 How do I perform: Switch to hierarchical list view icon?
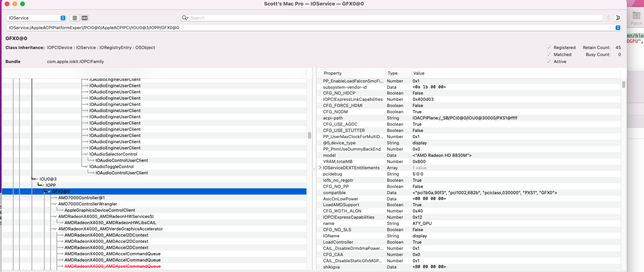coord(75,18)
